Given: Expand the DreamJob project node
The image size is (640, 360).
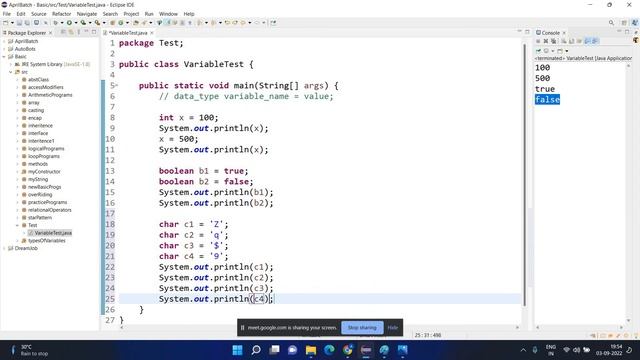Looking at the screenshot, I should 4,248.
